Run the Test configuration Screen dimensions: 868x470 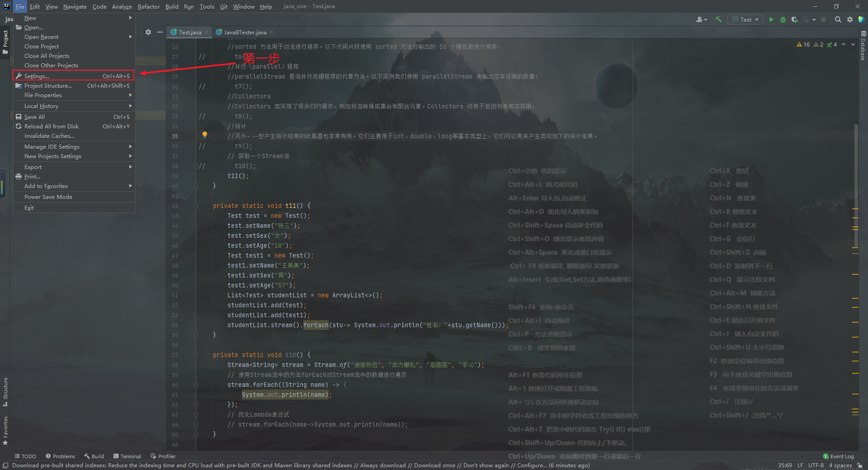click(771, 19)
